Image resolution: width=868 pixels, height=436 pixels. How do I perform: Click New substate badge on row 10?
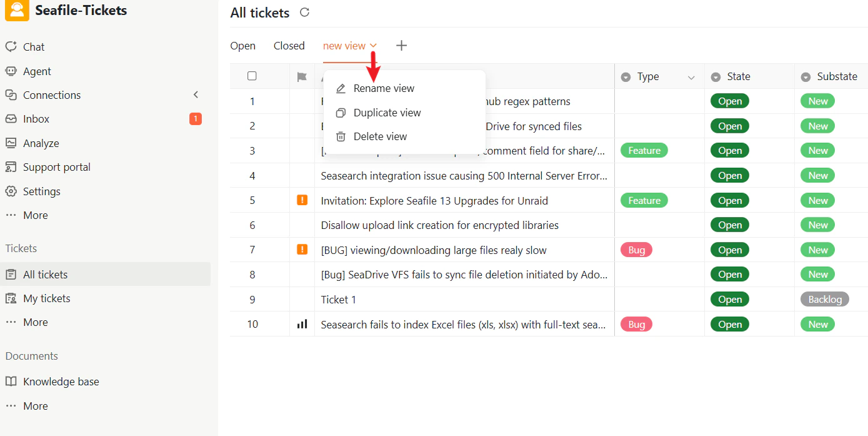[x=818, y=325]
